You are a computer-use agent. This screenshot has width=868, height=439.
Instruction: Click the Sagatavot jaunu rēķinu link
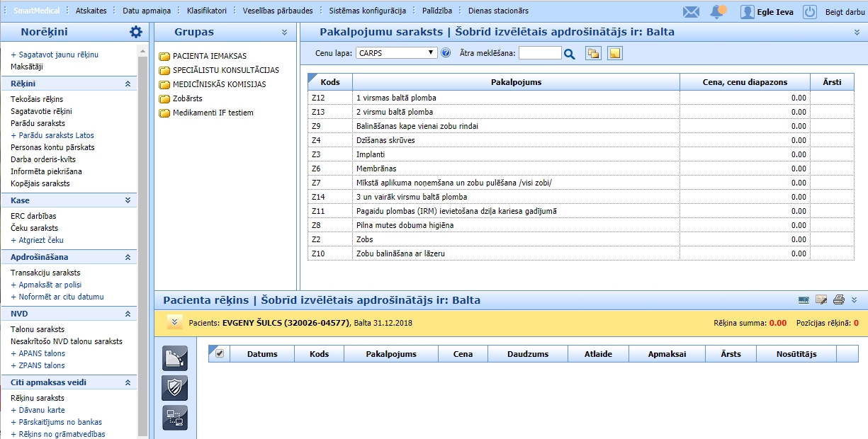point(57,55)
